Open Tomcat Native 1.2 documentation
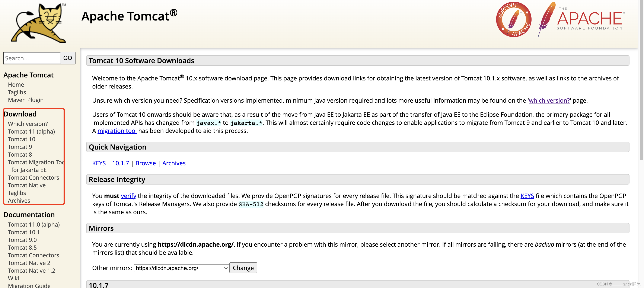This screenshot has height=288, width=644. 32,271
